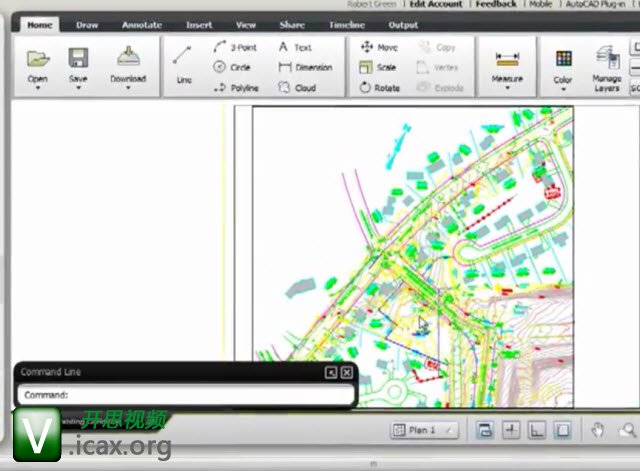Select the Text annotation tool
The height and width of the screenshot is (471, 640).
coord(295,47)
